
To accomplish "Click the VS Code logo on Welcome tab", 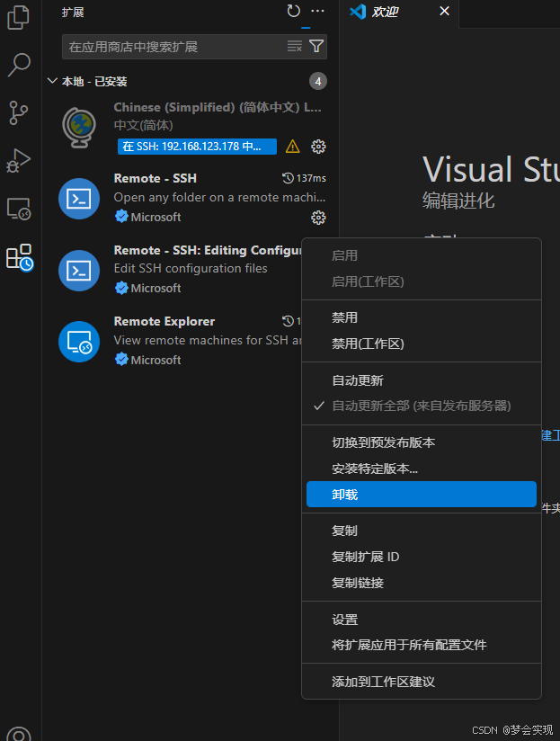I will point(358,12).
